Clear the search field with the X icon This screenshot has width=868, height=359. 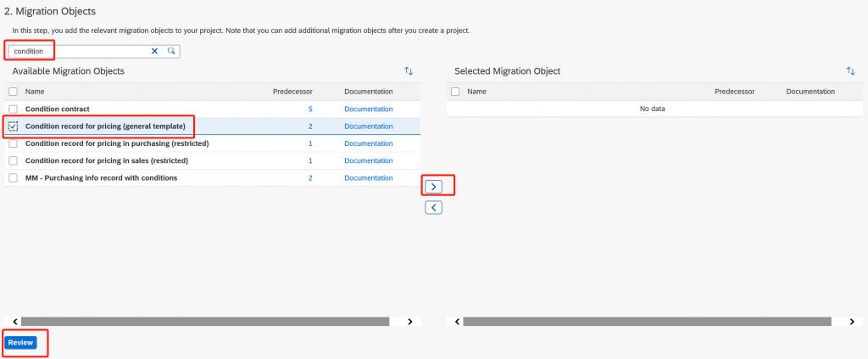tap(154, 51)
